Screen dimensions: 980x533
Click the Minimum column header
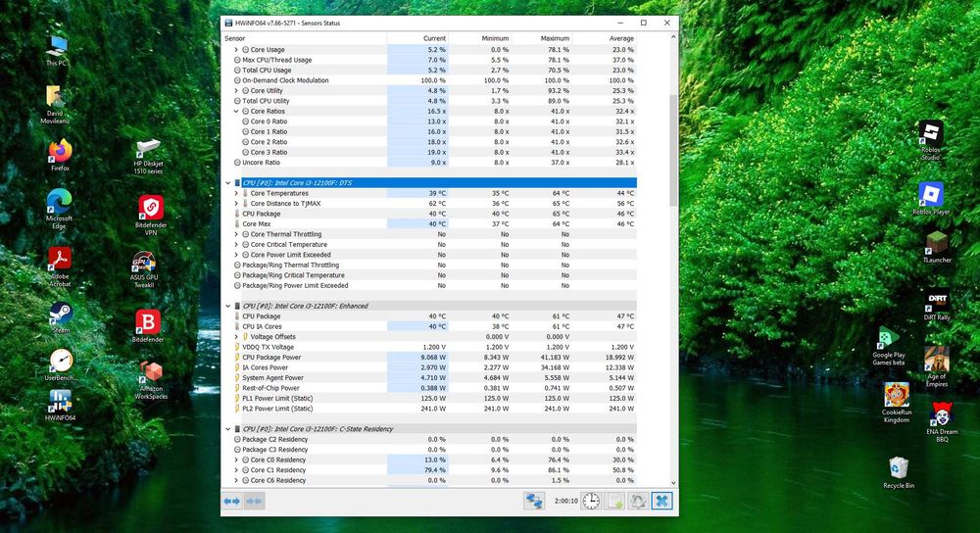coord(479,38)
